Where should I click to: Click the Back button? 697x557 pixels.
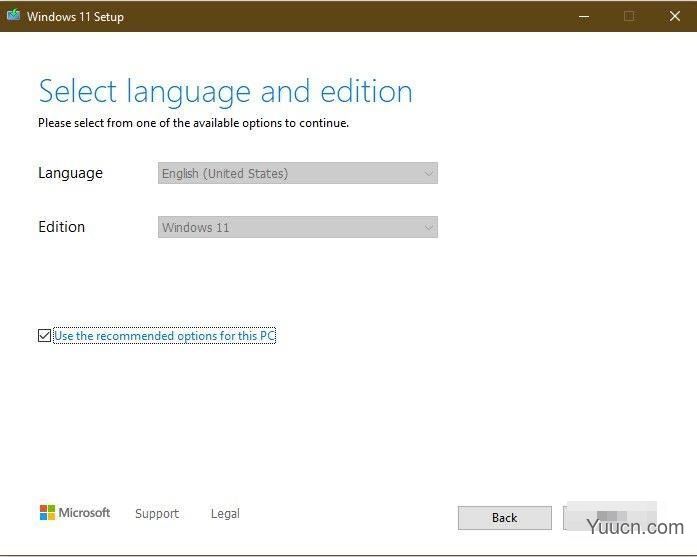pos(505,518)
